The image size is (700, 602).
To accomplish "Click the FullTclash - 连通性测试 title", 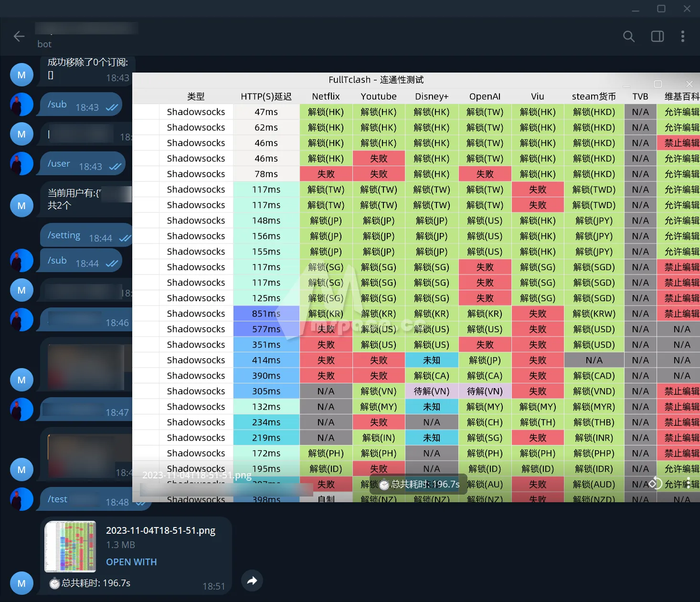I will (x=376, y=80).
